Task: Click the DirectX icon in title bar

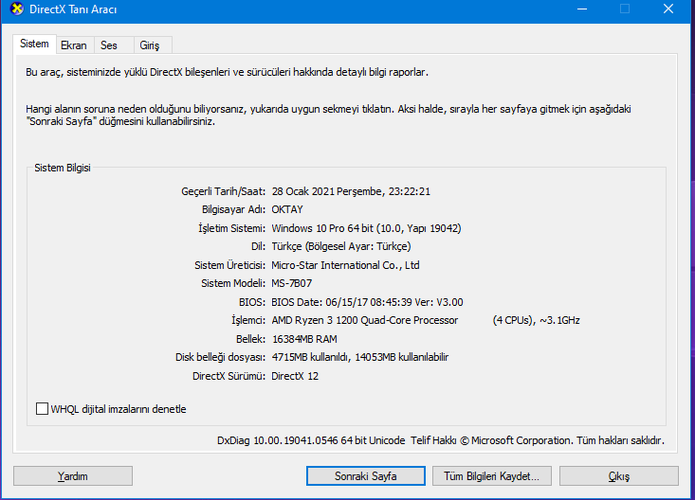Action: (16, 9)
